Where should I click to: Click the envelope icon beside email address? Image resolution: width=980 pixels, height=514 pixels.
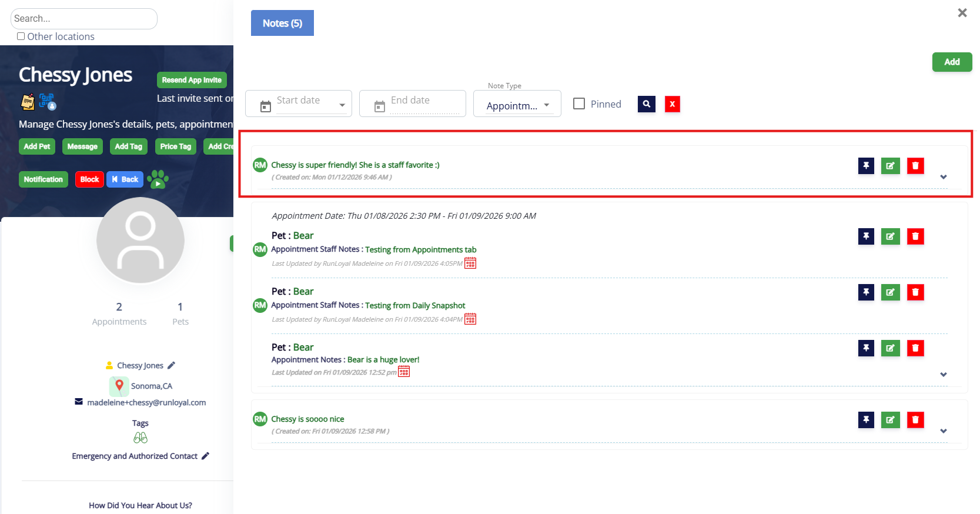point(79,402)
